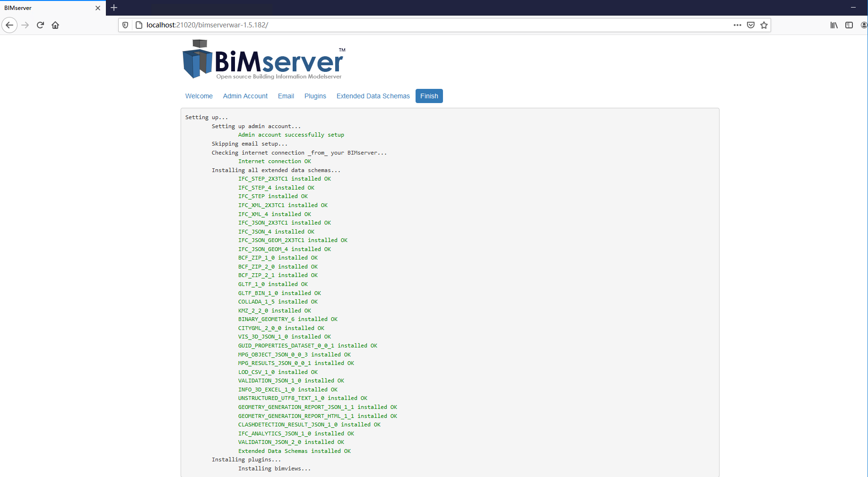Save page to Pocket

[751, 25]
